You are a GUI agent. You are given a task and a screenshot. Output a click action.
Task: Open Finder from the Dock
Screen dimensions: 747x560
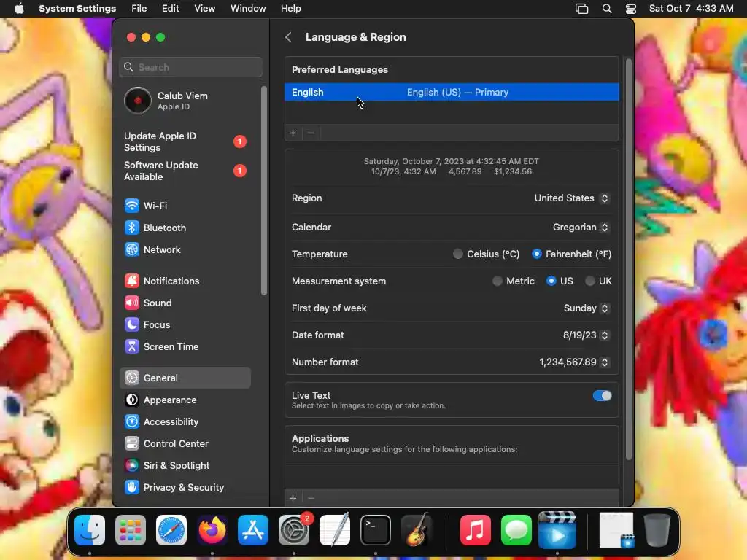tap(90, 530)
